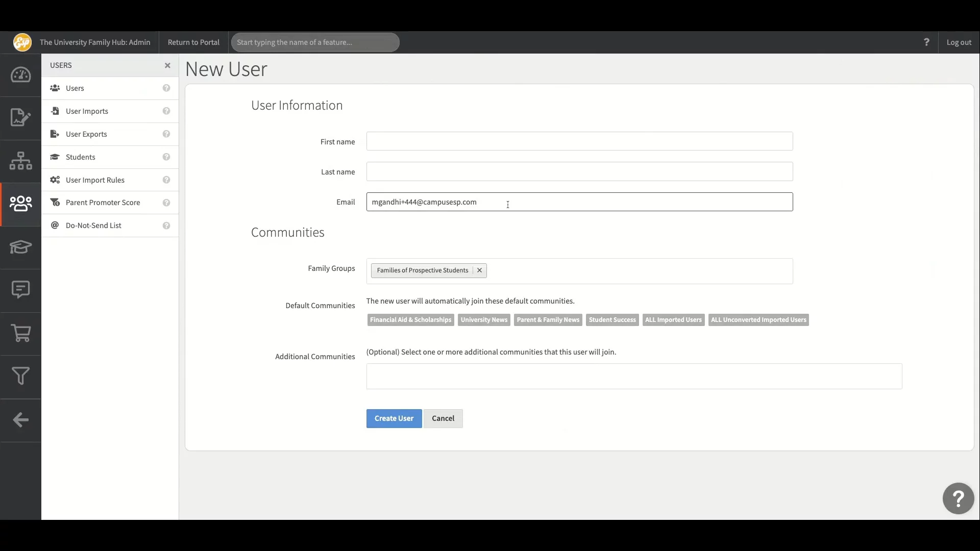Go to Do-Not-Send List menu item
The width and height of the screenshot is (980, 551).
[93, 226]
